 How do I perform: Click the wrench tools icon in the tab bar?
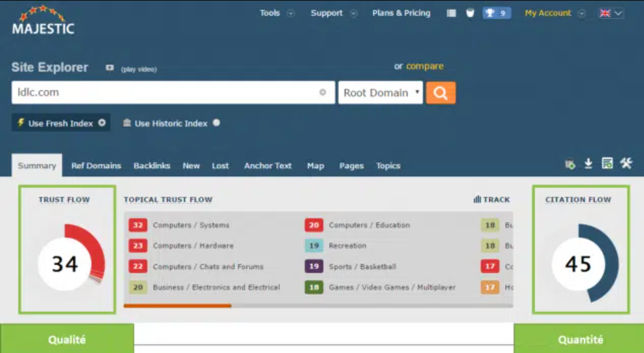626,163
